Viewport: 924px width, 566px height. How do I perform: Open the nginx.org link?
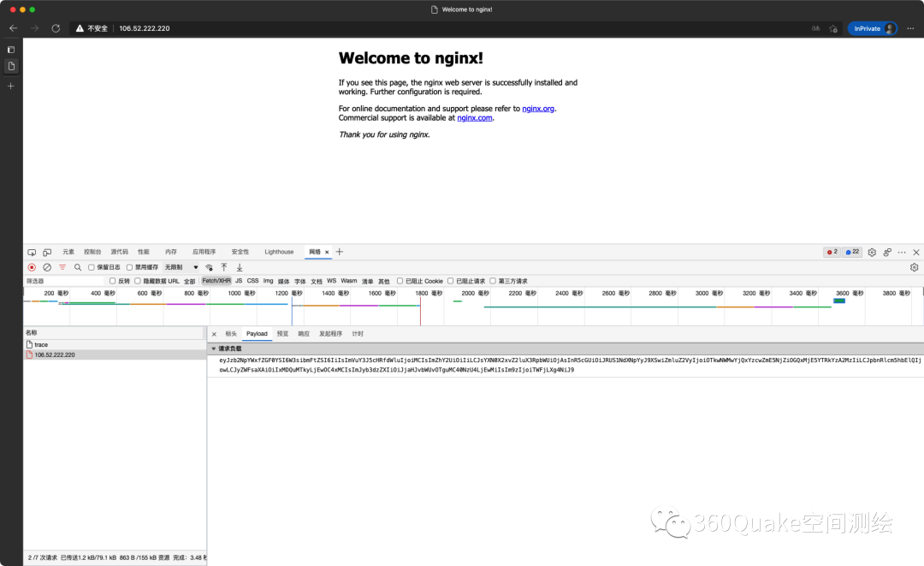click(538, 109)
